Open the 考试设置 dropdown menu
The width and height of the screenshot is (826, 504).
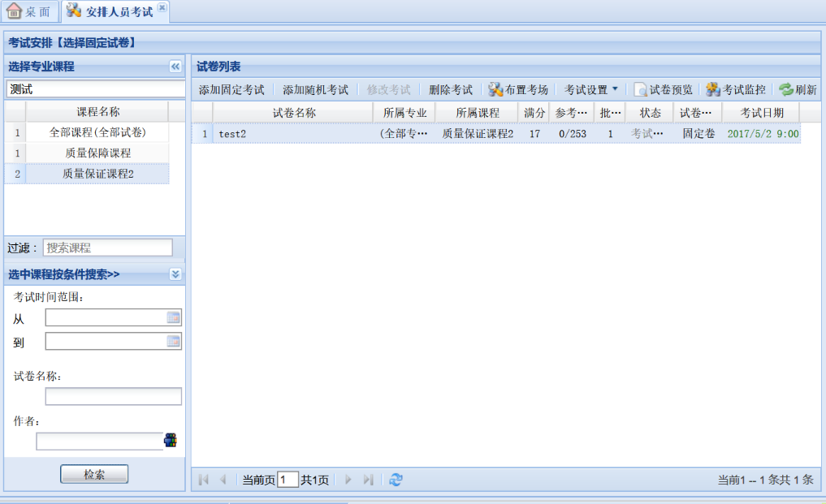591,90
